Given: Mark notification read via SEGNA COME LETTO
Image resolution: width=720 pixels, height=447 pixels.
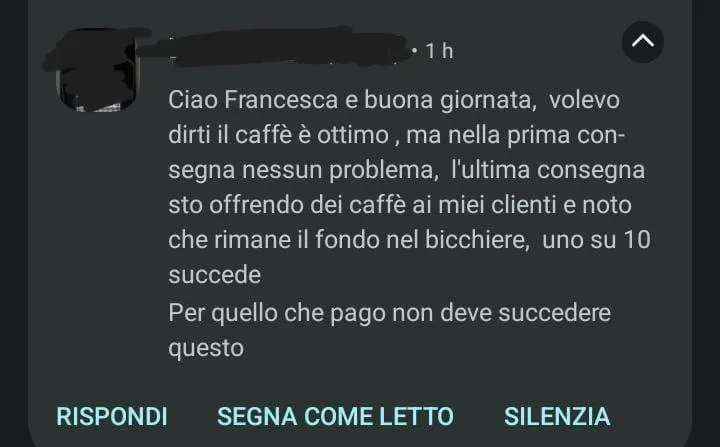Looking at the screenshot, I should (x=335, y=416).
